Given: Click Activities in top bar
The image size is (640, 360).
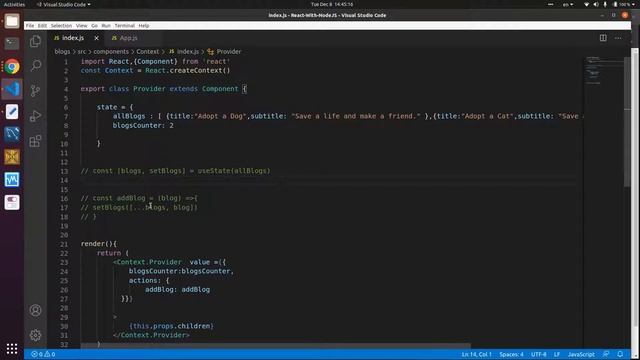Looking at the screenshot, I should click(14, 4).
